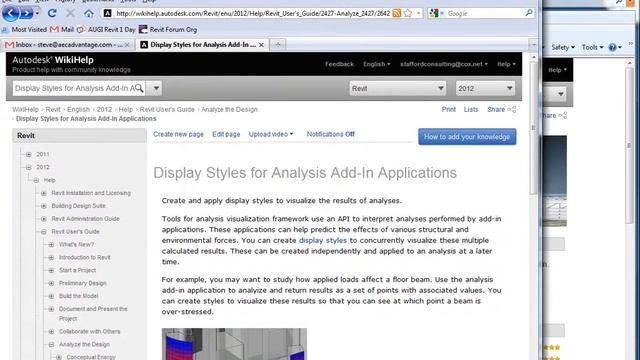640x360 pixels.
Task: Bookmark page with the star icon
Action: (x=407, y=13)
